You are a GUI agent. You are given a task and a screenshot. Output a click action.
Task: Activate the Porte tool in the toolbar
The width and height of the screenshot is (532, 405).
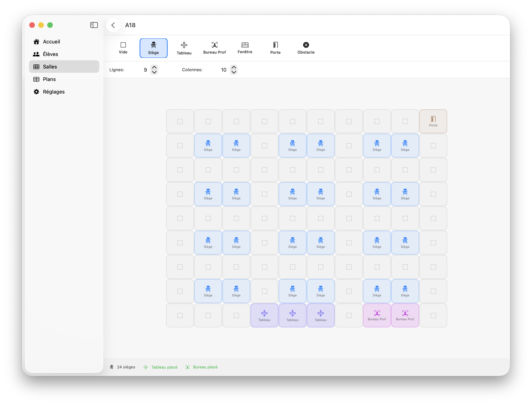[275, 48]
